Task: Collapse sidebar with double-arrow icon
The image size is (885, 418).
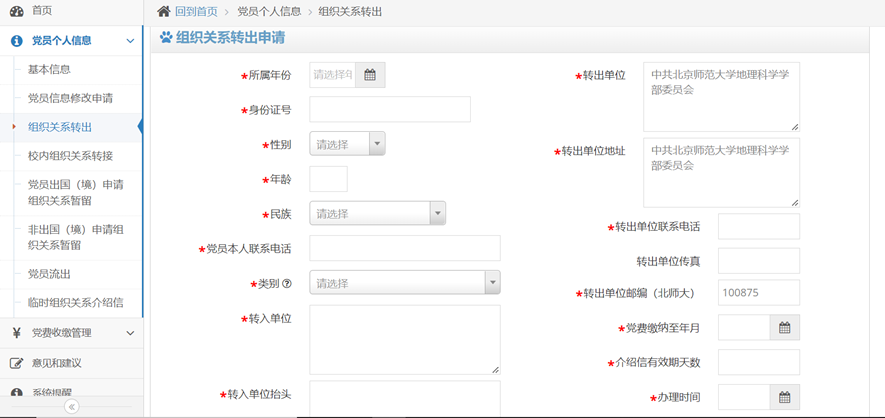Action: [x=71, y=407]
